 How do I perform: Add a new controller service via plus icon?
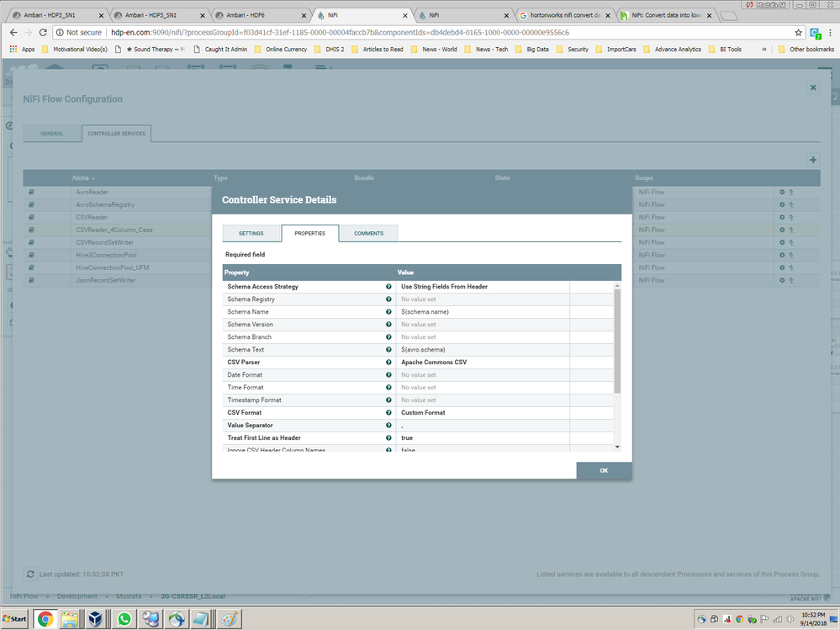coord(812,159)
